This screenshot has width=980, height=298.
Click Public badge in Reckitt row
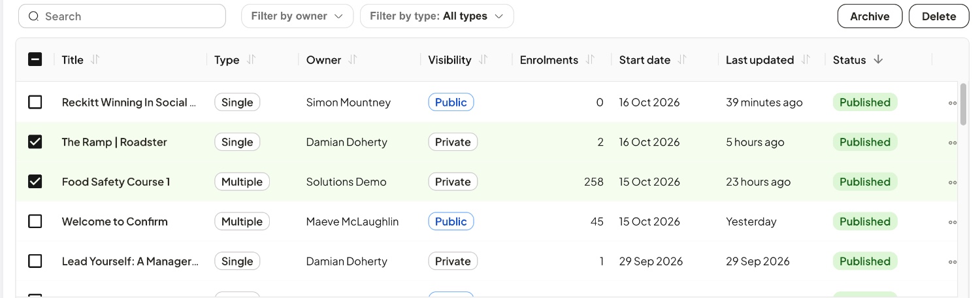[451, 102]
